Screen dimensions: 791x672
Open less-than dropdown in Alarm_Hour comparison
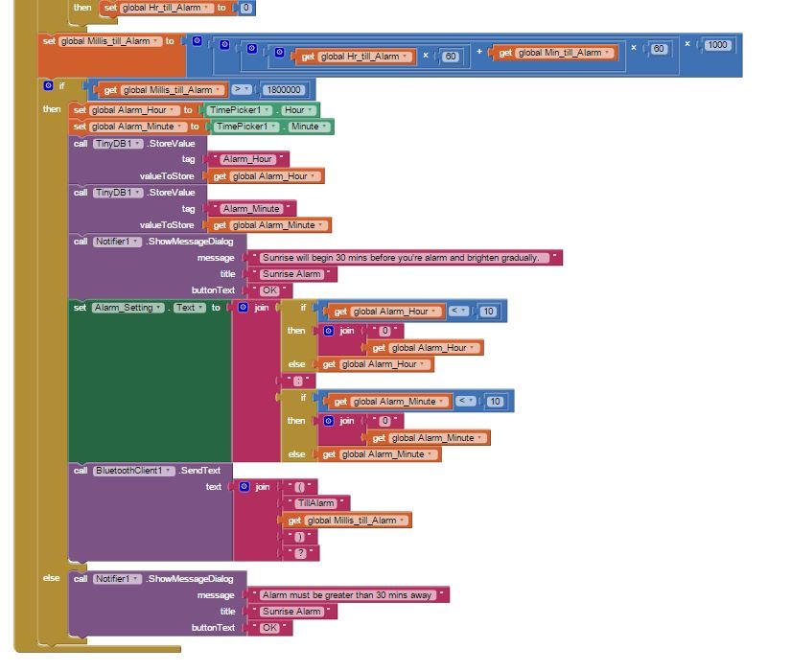[458, 311]
